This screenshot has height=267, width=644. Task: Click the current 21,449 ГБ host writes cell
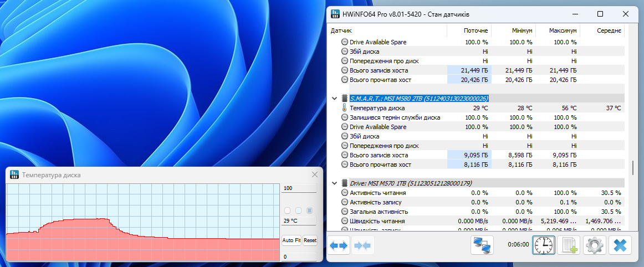(469, 70)
